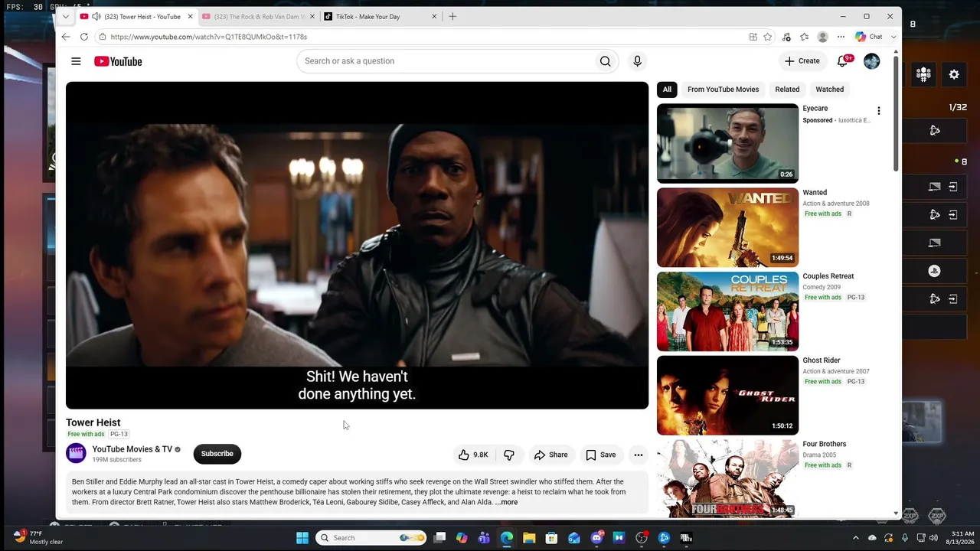View site information lock icon

(102, 37)
